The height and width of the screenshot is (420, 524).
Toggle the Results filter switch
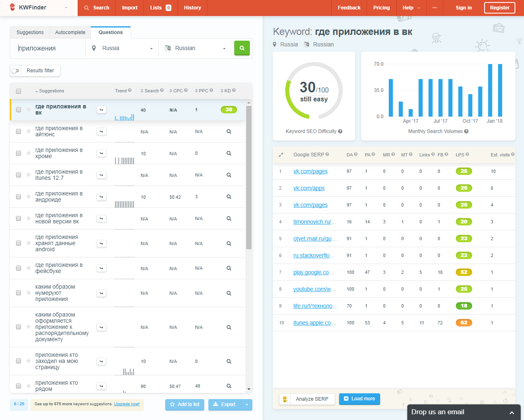click(x=16, y=71)
